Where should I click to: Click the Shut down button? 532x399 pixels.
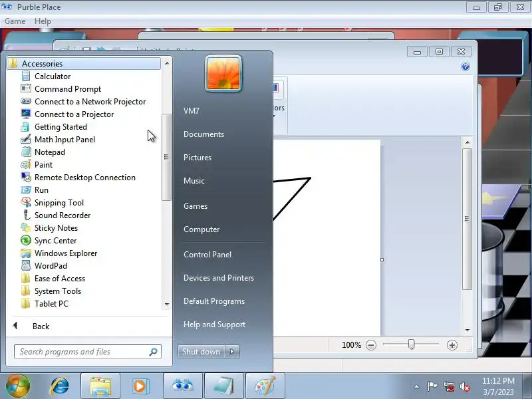point(201,352)
